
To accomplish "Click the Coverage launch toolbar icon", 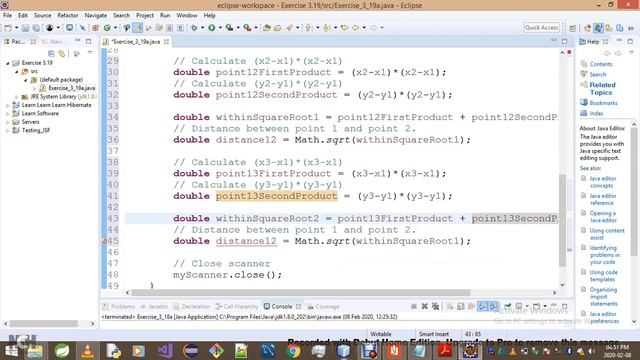I will coord(229,28).
